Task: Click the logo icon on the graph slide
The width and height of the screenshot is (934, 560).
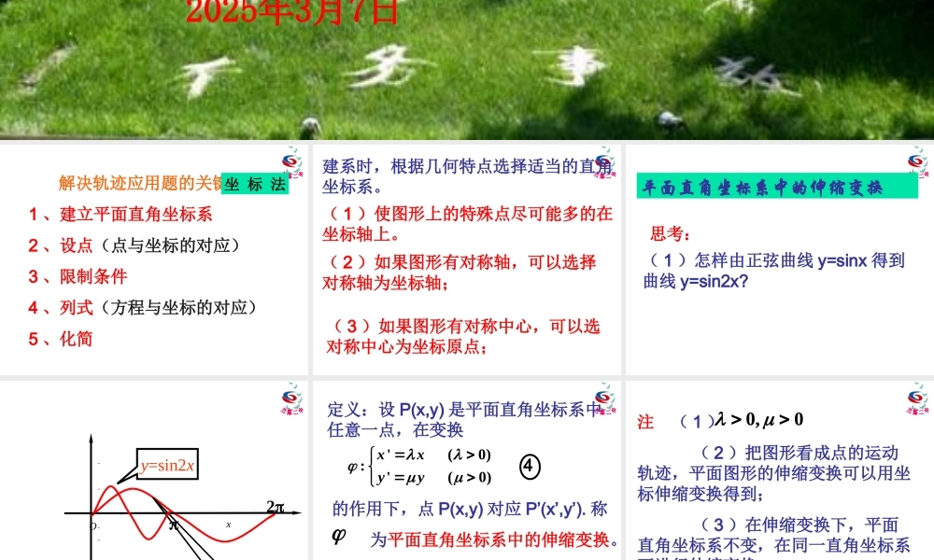Action: tap(291, 399)
